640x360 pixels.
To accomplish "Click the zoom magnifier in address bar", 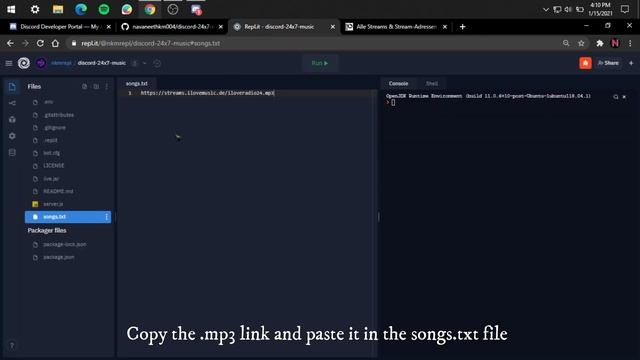I will [x=566, y=43].
